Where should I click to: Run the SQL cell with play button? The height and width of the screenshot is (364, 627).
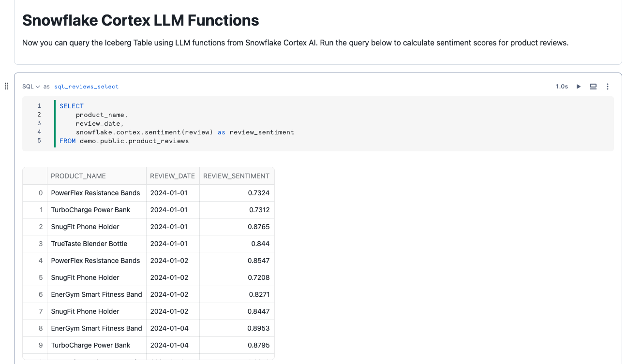point(578,87)
